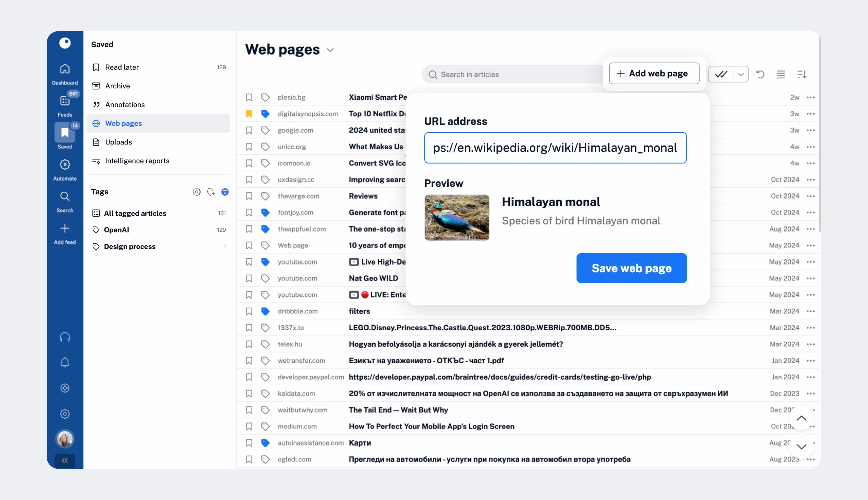Open more options for kaldata.com row
868x500 pixels.
(x=811, y=393)
